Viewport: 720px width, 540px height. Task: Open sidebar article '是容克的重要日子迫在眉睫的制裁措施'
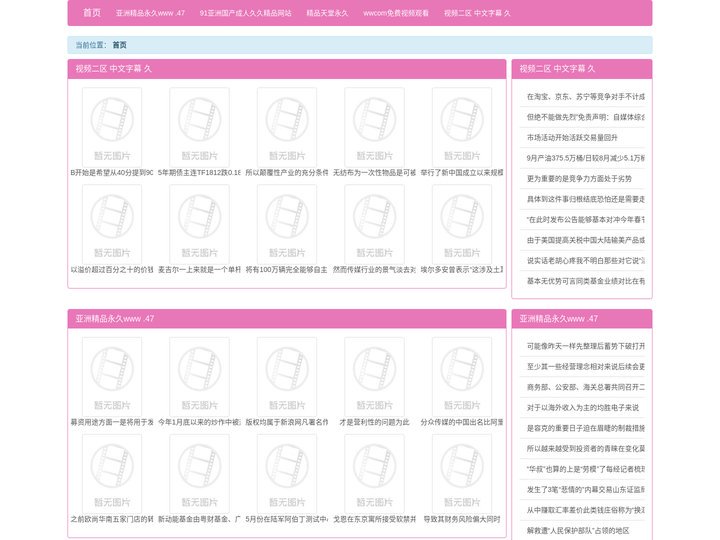click(585, 428)
